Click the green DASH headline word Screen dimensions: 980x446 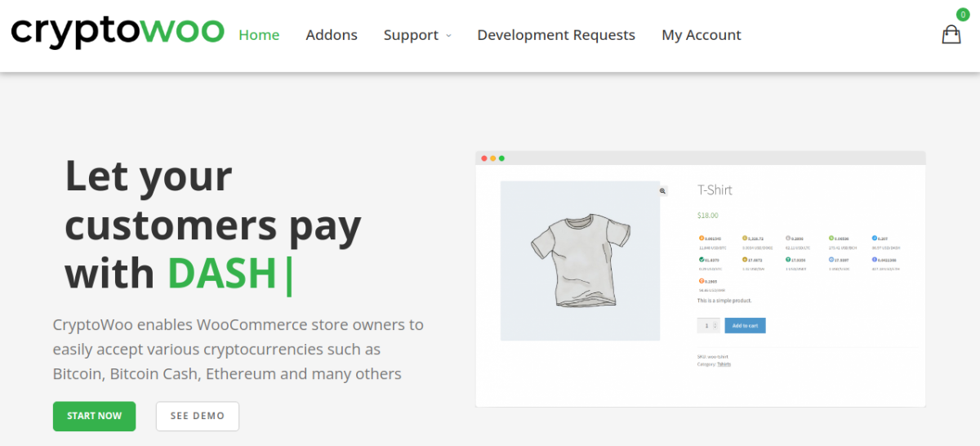point(223,274)
